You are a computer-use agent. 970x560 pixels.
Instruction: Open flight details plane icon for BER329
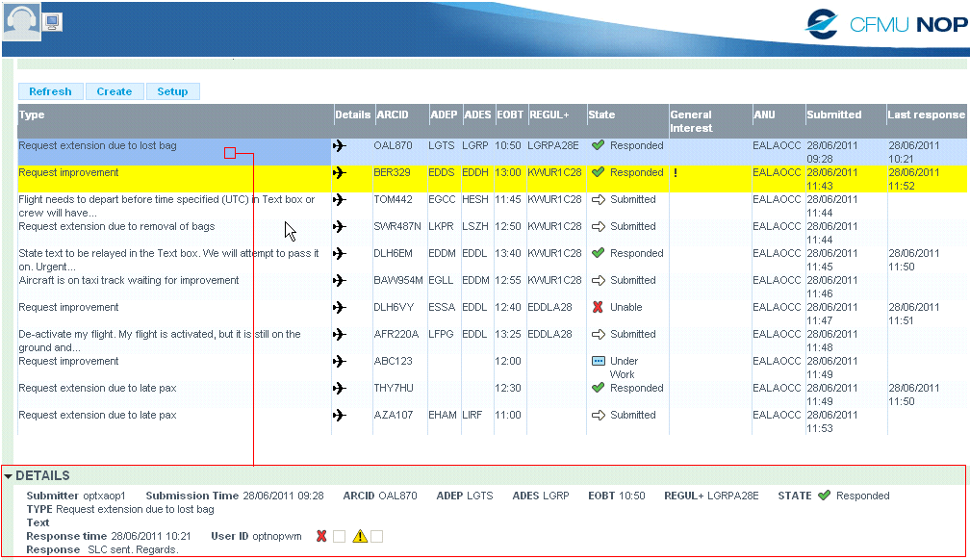(x=339, y=173)
